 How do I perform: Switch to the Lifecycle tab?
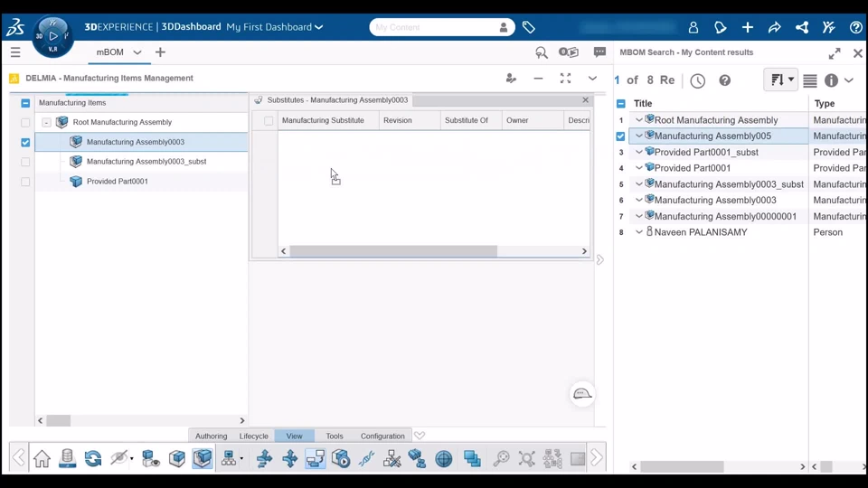pos(253,436)
